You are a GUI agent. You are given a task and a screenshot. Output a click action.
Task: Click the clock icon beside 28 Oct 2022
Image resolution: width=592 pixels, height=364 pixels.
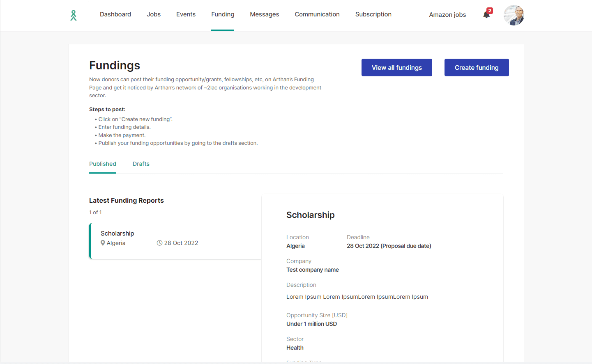tap(159, 243)
